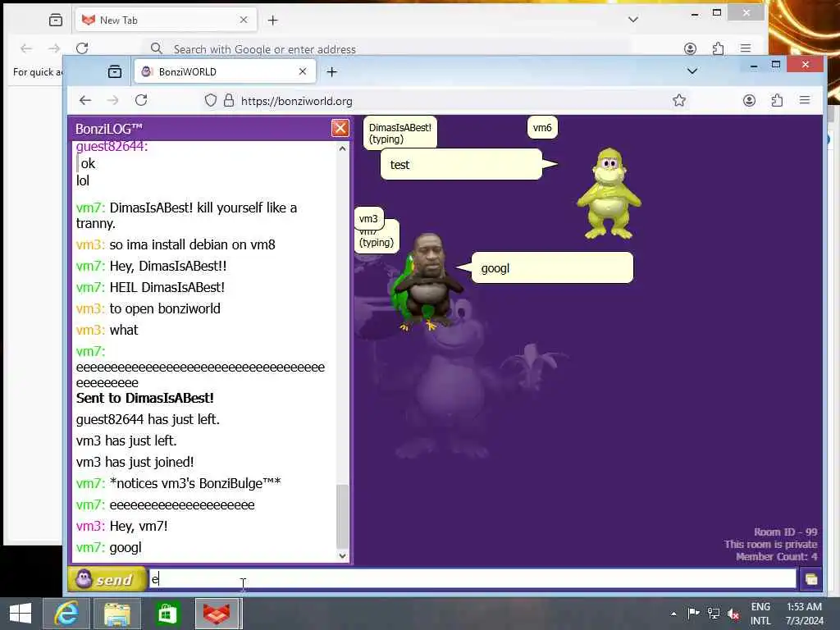Open new tab in BonziWORLD window
Image resolution: width=840 pixels, height=630 pixels.
(331, 72)
